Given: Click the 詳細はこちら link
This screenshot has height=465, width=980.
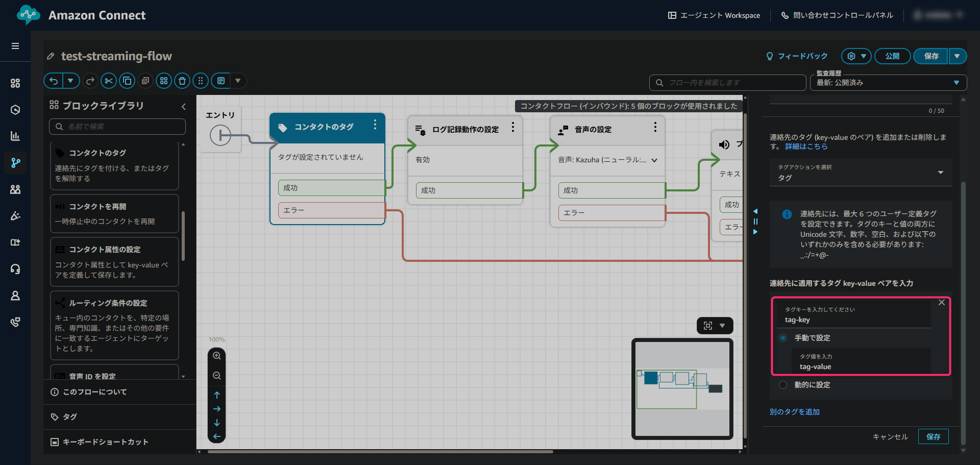Looking at the screenshot, I should (x=806, y=146).
